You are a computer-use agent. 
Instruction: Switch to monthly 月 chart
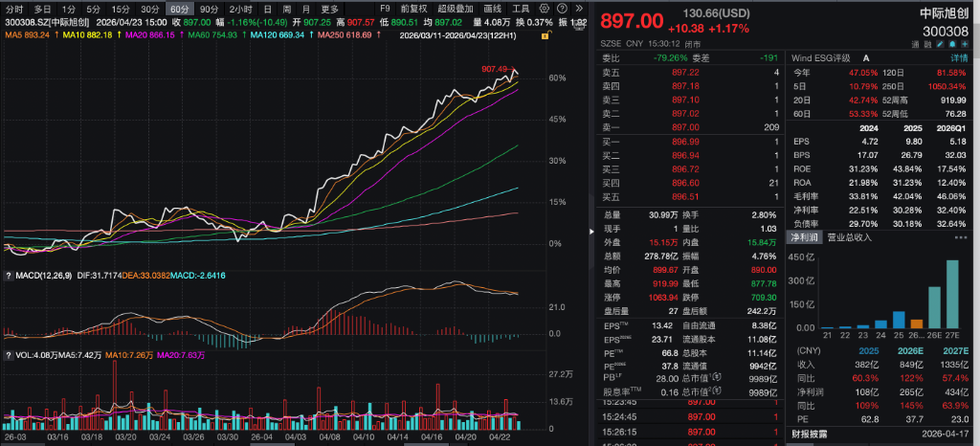coord(305,9)
